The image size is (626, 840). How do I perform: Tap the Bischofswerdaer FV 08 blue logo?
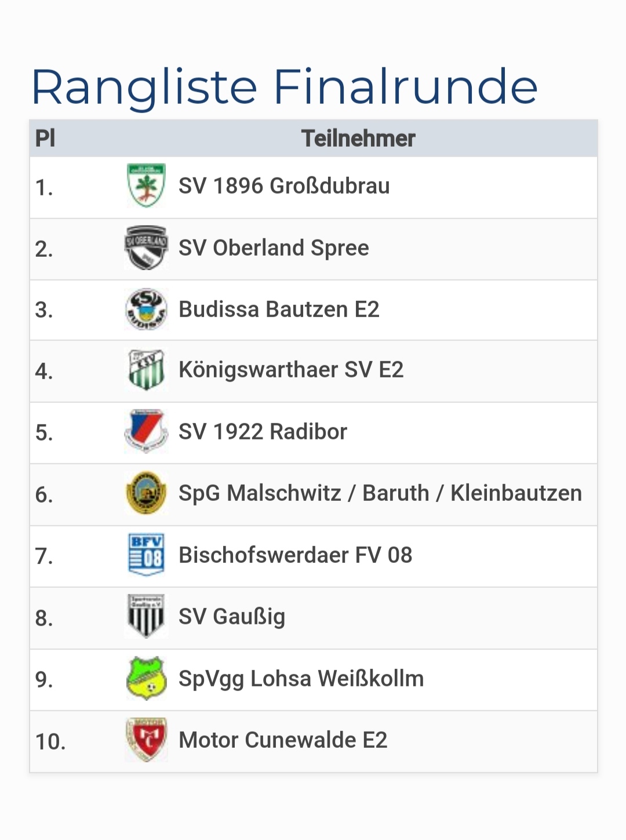point(146,555)
